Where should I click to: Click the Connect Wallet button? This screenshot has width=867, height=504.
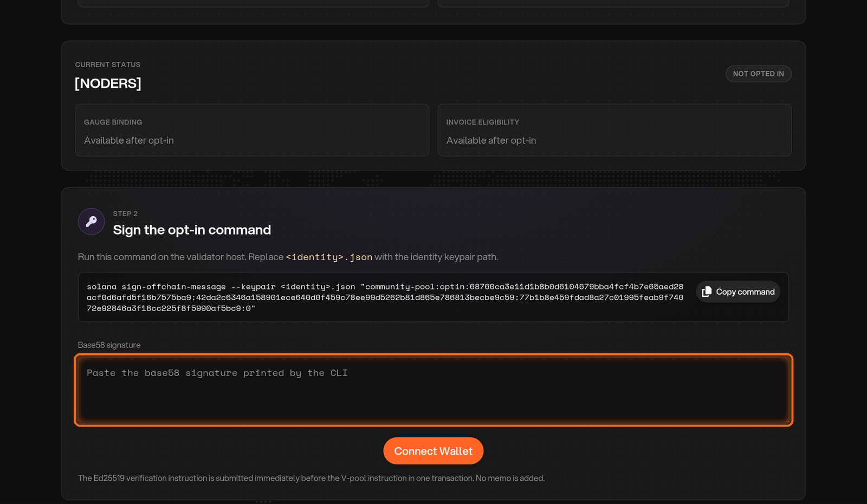[433, 451]
